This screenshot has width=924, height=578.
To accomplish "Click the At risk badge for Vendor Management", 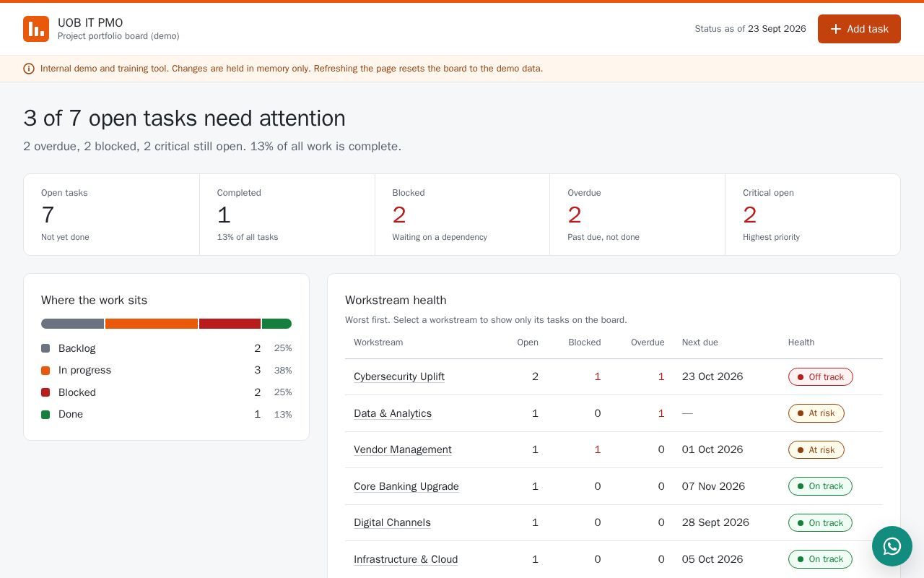I will 816,449.
